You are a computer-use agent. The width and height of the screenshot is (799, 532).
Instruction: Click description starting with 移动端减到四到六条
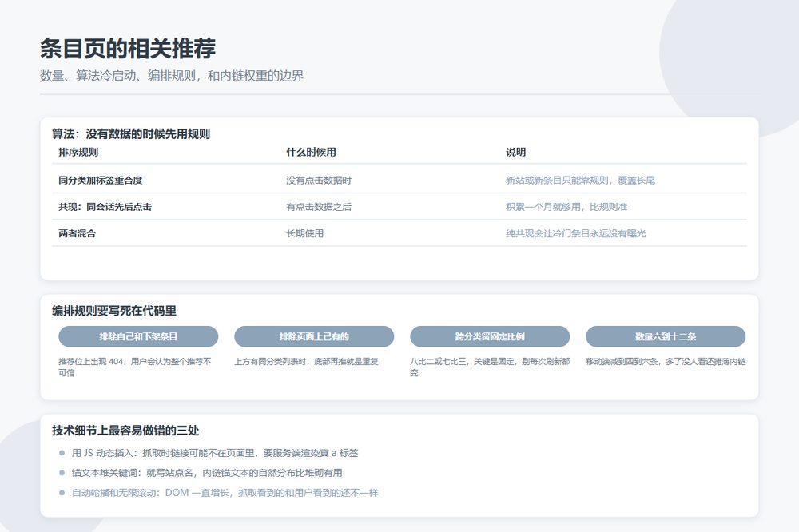click(x=666, y=361)
